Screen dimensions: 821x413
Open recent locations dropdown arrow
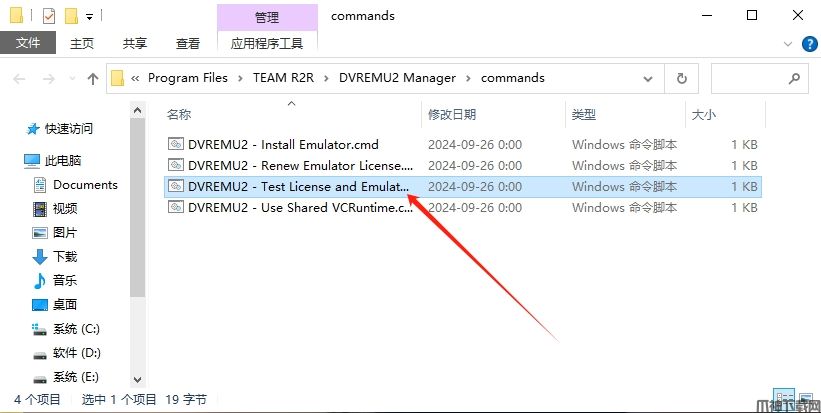point(72,79)
